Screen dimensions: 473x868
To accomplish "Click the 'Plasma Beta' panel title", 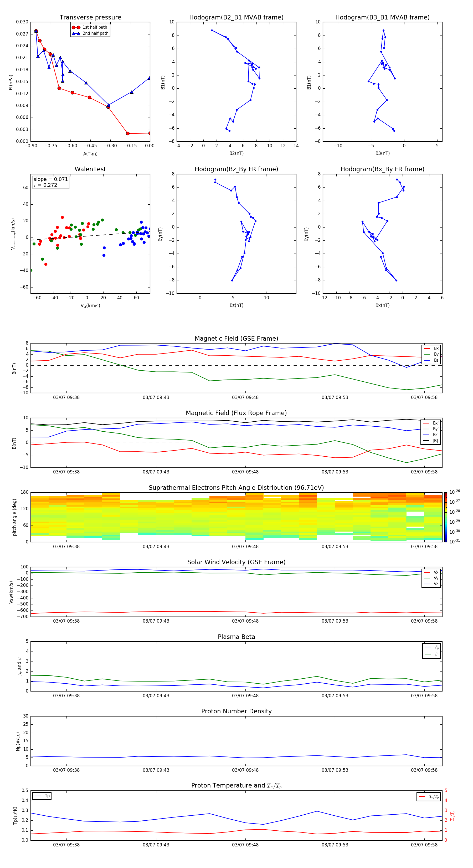I will pyautogui.click(x=236, y=637).
